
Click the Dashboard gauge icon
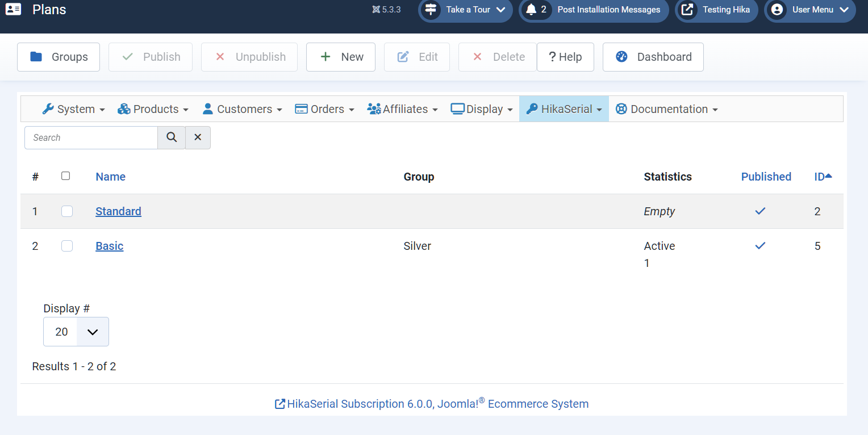tap(621, 57)
